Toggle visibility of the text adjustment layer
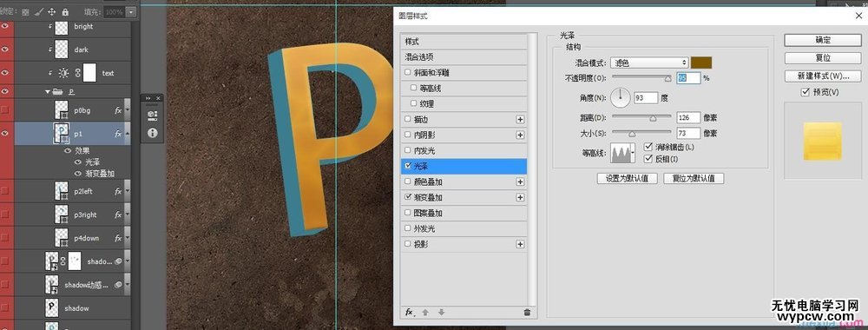Viewport: 868px width, 330px height. click(6, 73)
